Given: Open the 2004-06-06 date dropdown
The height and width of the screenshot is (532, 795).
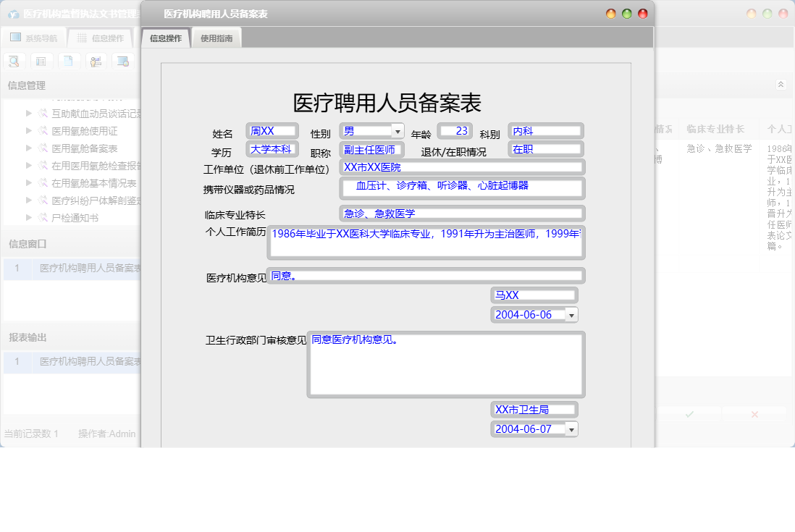Looking at the screenshot, I should [571, 314].
